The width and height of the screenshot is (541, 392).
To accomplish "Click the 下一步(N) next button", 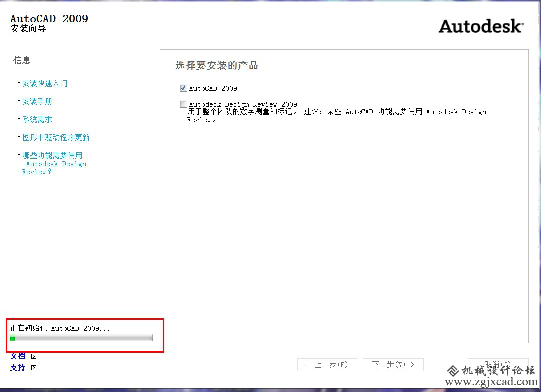I will click(393, 365).
